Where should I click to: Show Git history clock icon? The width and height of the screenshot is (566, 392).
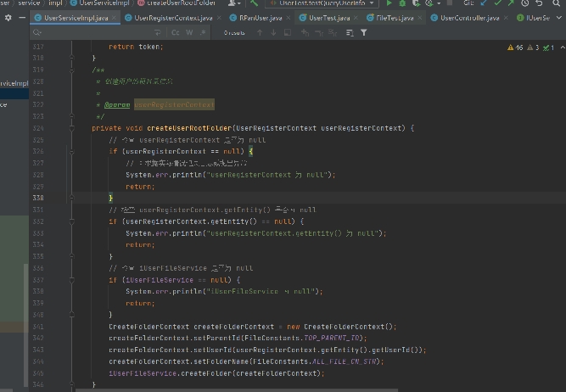tap(525, 3)
